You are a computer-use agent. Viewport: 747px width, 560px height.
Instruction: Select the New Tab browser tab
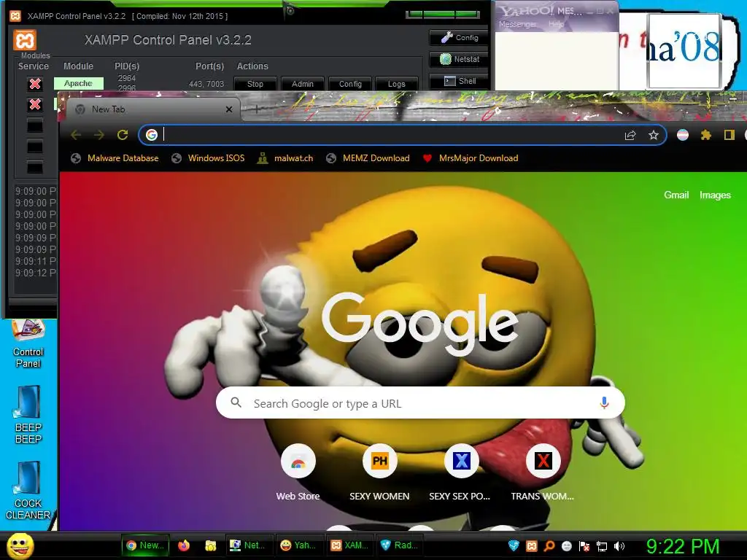point(152,109)
